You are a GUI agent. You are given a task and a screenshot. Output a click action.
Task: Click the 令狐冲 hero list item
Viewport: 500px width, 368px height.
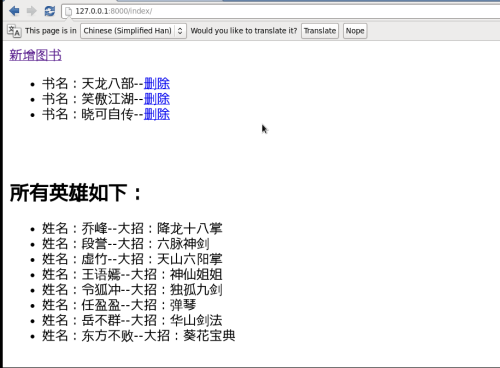132,290
